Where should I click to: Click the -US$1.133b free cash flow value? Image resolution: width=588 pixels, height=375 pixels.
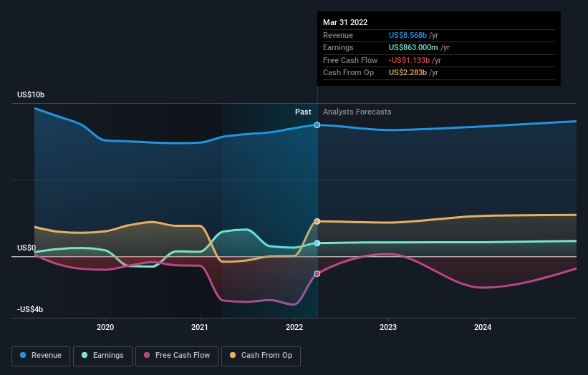[x=409, y=60]
